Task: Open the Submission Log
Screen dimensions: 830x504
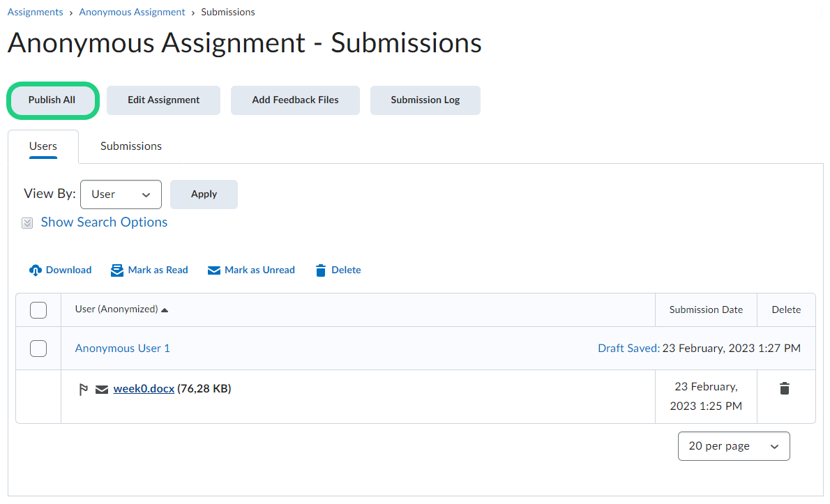Action: tap(425, 100)
